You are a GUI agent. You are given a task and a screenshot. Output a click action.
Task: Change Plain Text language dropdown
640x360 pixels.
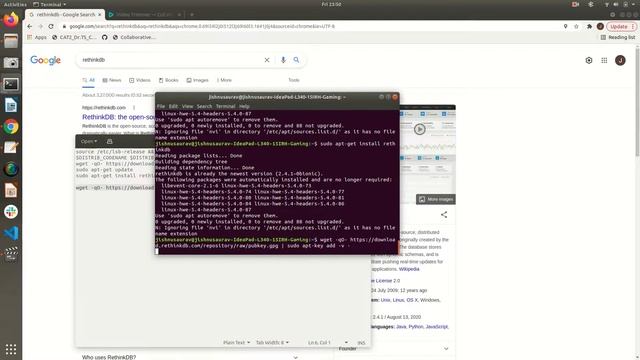tap(236, 342)
